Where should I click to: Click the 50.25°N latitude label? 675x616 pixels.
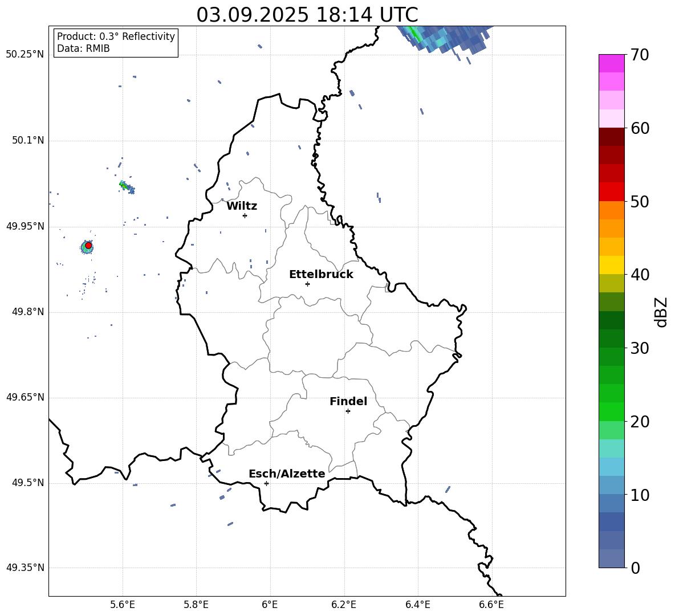pos(25,55)
